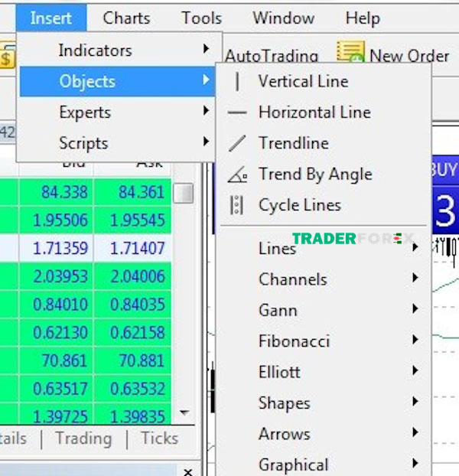Click the Horizontal Line icon
The image size is (459, 476).
(x=237, y=112)
